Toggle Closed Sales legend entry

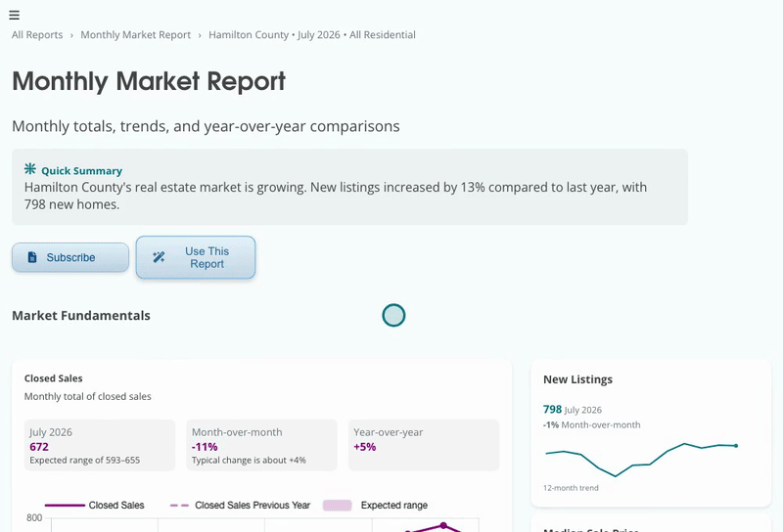pyautogui.click(x=94, y=505)
